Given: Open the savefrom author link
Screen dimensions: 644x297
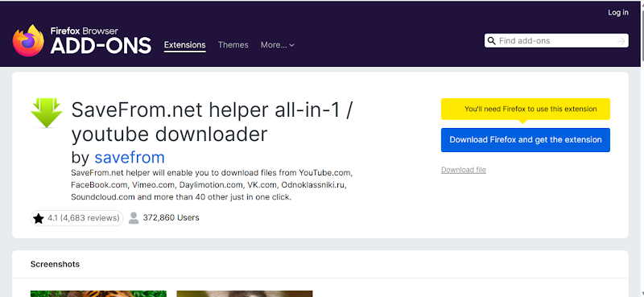Looking at the screenshot, I should point(130,158).
